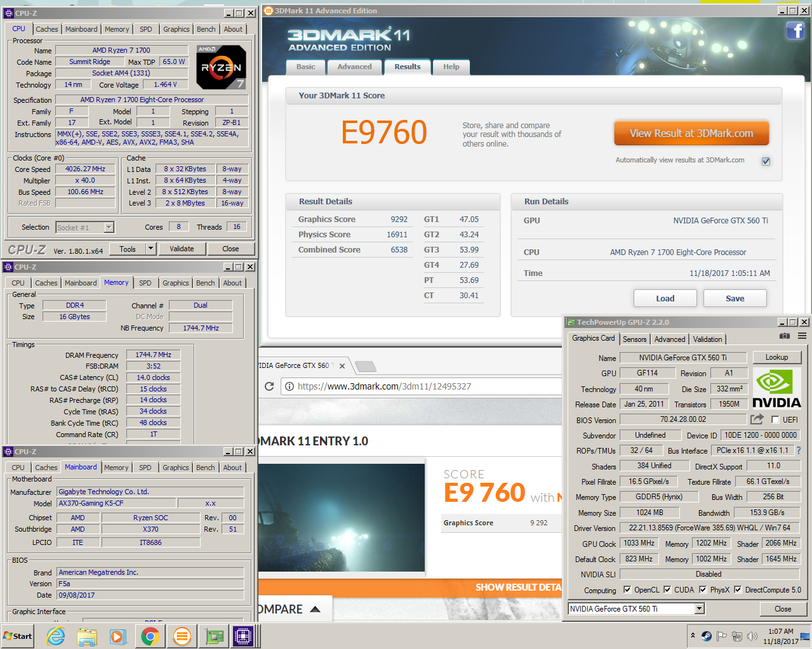Screen dimensions: 812x649
Task: Open the Basic tab in 3DMark 11
Action: tap(305, 67)
